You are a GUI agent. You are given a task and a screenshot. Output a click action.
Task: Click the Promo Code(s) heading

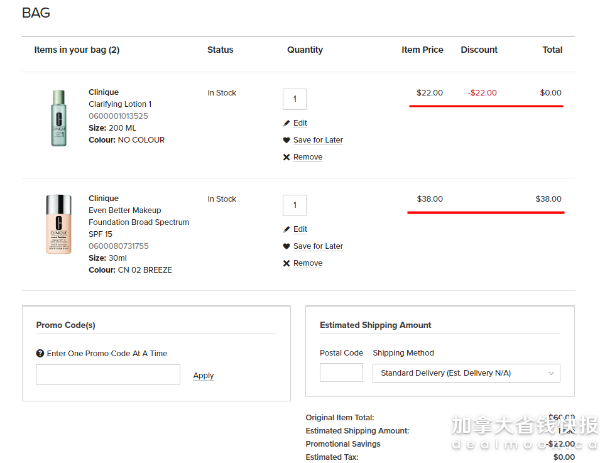[x=65, y=325]
